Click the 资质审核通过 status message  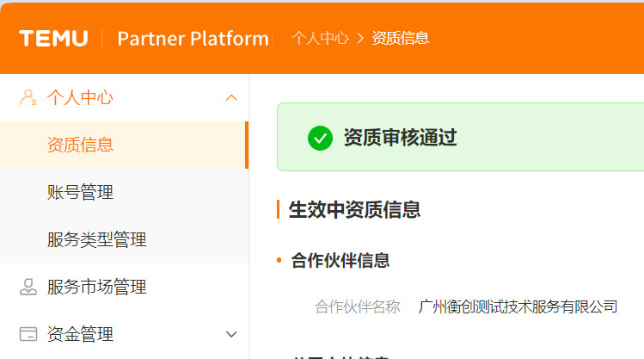[400, 138]
